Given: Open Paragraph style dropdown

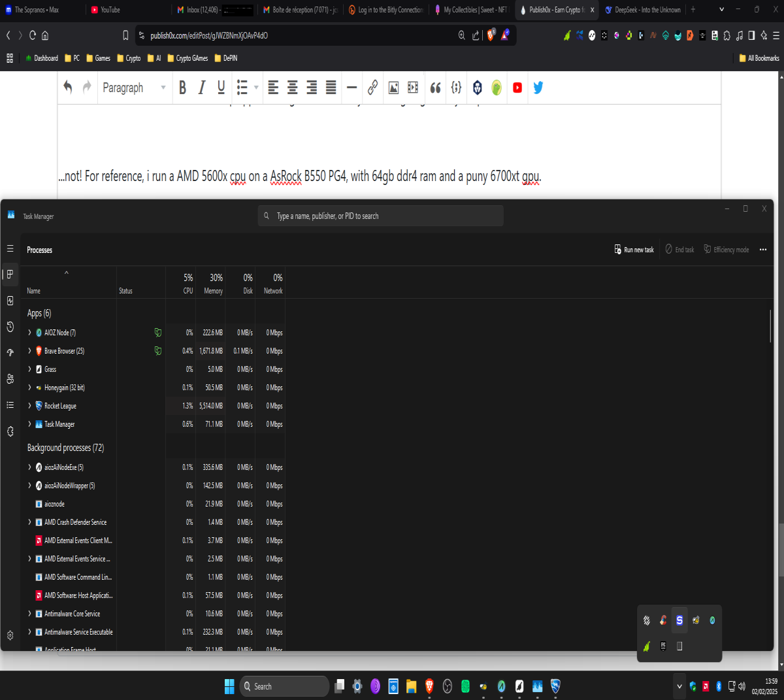Looking at the screenshot, I should [134, 88].
